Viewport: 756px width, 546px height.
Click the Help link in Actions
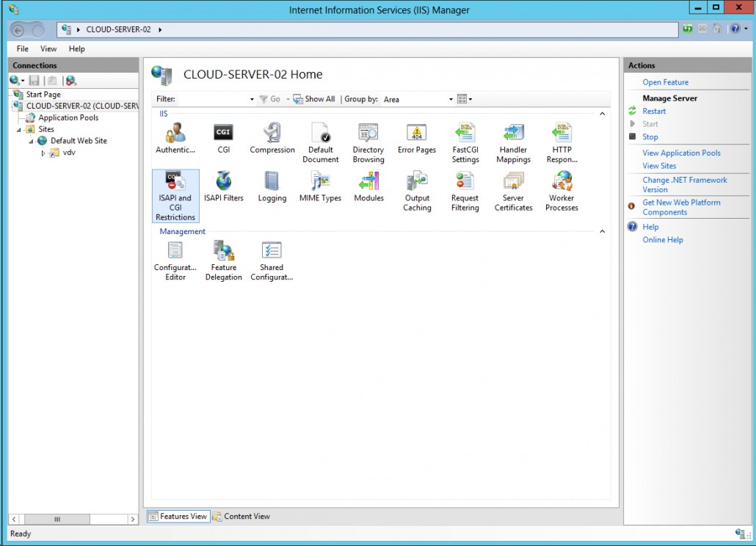pyautogui.click(x=650, y=227)
